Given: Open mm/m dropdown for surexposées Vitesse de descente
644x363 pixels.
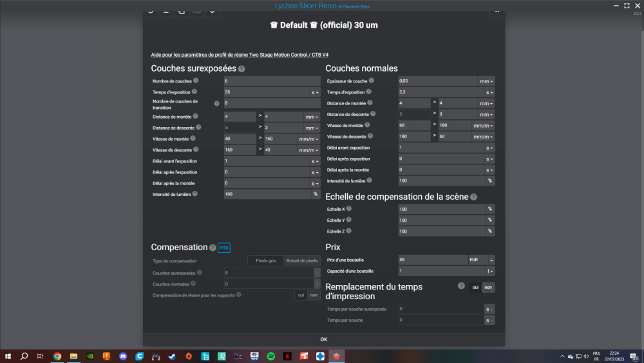Looking at the screenshot, I should (308, 150).
